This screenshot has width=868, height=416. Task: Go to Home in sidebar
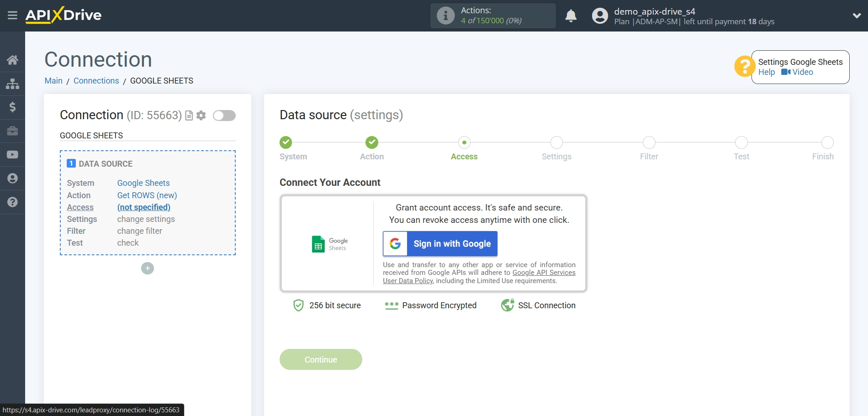[x=12, y=60]
